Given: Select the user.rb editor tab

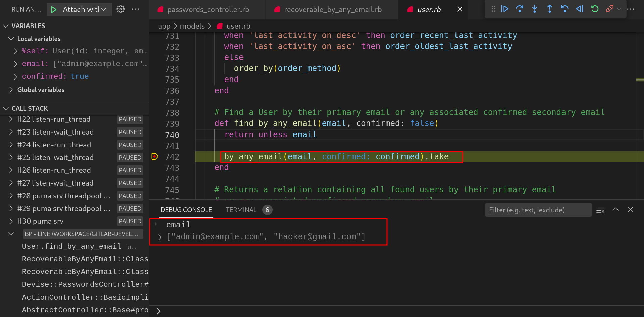Looking at the screenshot, I should click(429, 9).
